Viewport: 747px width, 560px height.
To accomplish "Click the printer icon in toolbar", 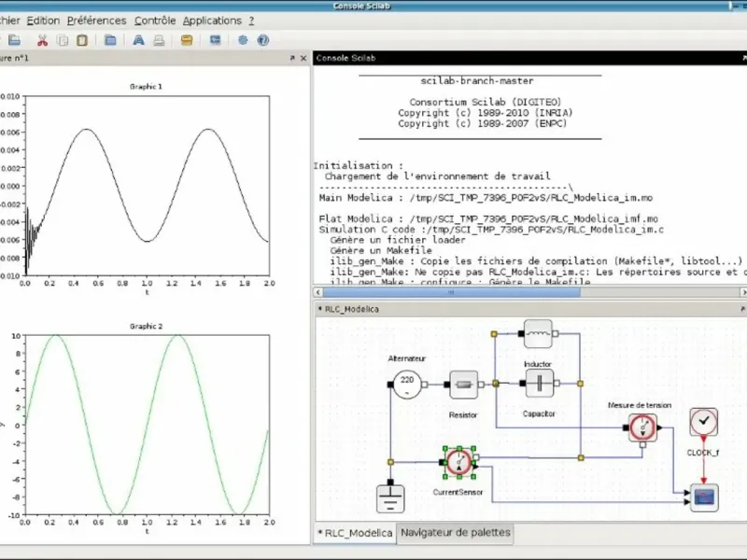I will tap(159, 40).
